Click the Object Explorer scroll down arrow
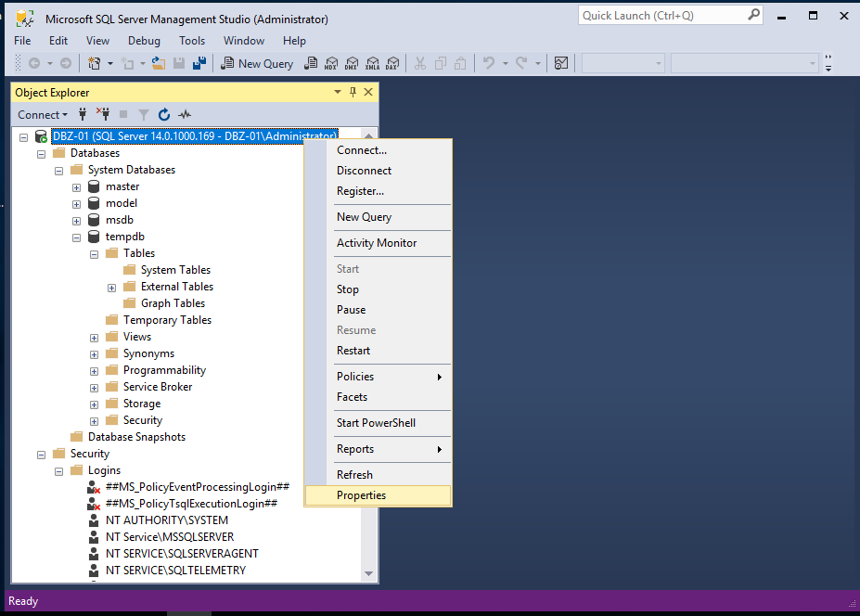 tap(368, 573)
